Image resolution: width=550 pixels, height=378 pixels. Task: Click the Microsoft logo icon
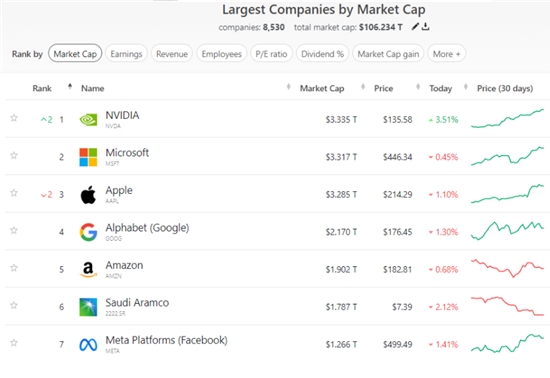(x=88, y=157)
